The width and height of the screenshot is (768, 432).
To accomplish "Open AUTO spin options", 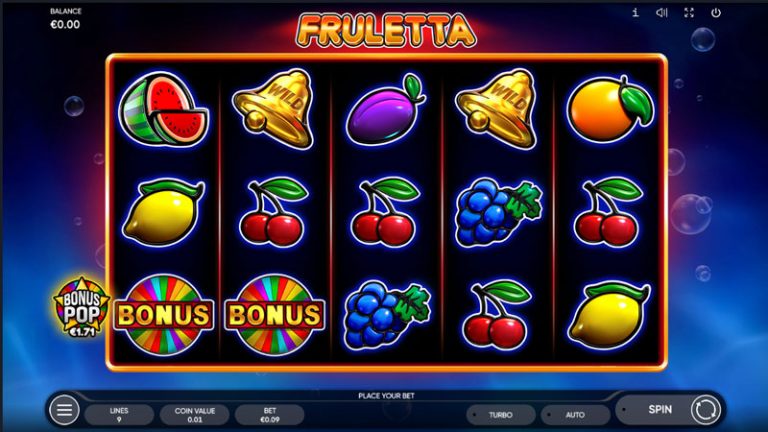I will click(x=576, y=415).
